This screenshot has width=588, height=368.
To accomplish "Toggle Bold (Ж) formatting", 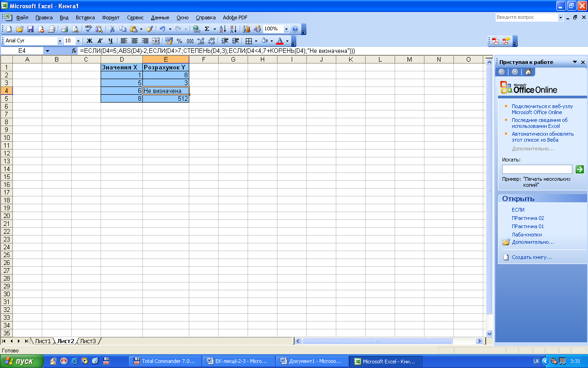I will pos(90,41).
